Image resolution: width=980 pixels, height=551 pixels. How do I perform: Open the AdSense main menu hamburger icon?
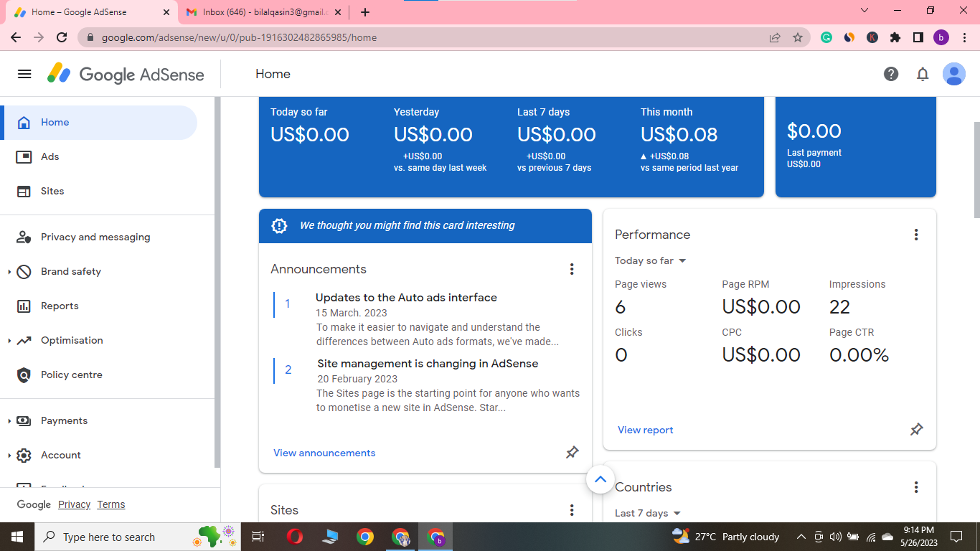[x=24, y=74]
